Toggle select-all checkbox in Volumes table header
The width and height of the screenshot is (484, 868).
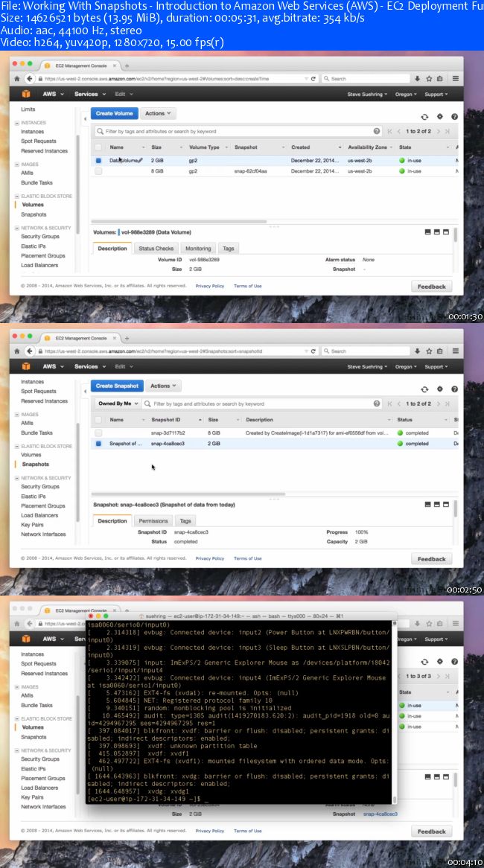98,147
